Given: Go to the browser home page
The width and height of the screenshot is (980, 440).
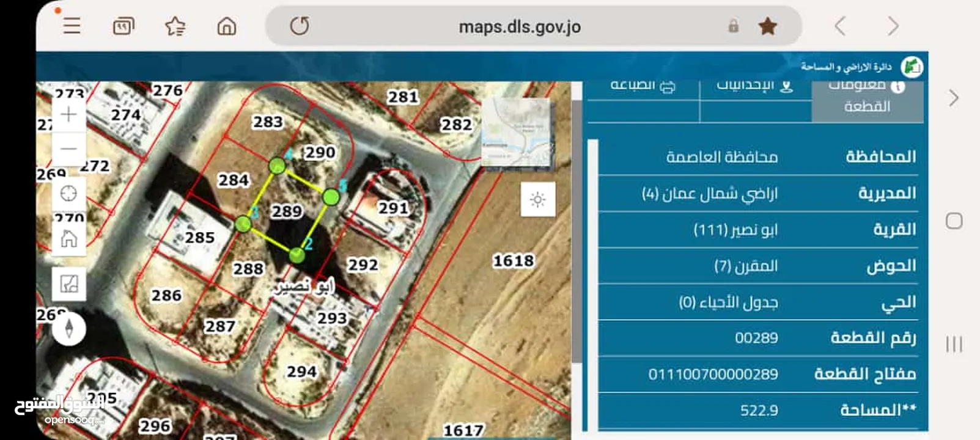Looking at the screenshot, I should tap(227, 26).
